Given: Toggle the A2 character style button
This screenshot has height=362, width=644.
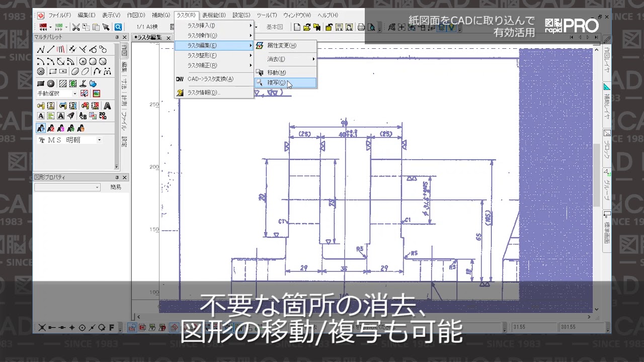Looking at the screenshot, I should pos(51,128).
